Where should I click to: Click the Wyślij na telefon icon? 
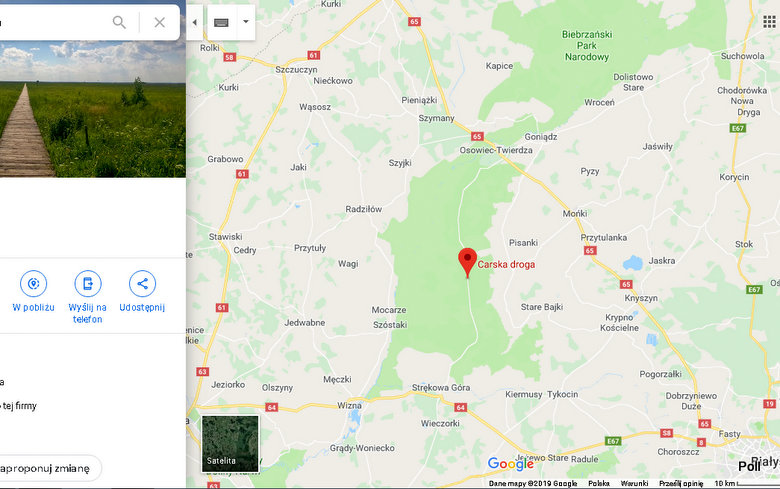88,284
